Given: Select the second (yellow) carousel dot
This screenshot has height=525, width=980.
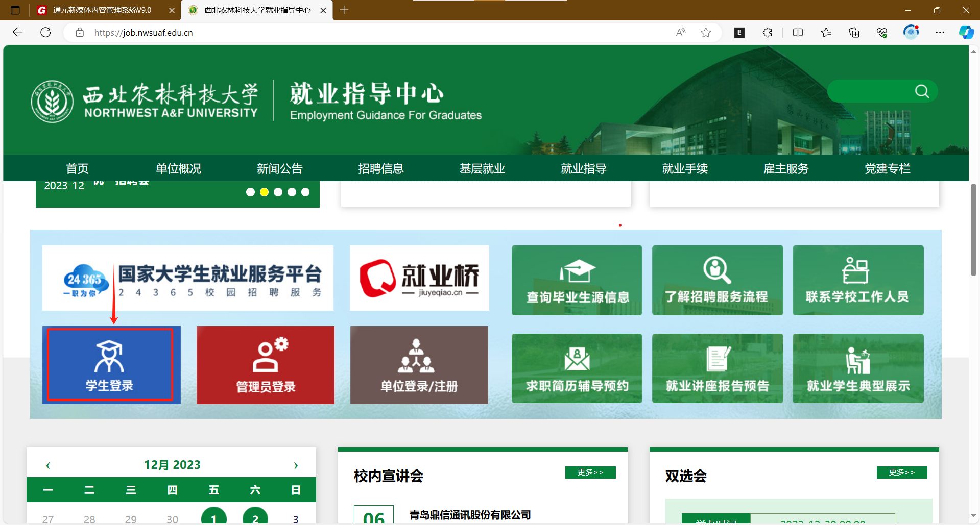Looking at the screenshot, I should (x=264, y=192).
